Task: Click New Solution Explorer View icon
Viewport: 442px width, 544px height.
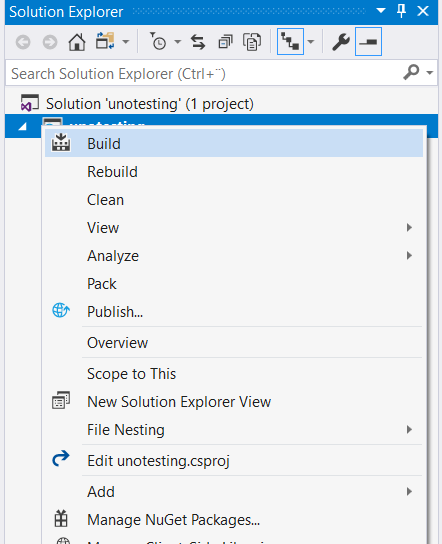Action: point(61,400)
